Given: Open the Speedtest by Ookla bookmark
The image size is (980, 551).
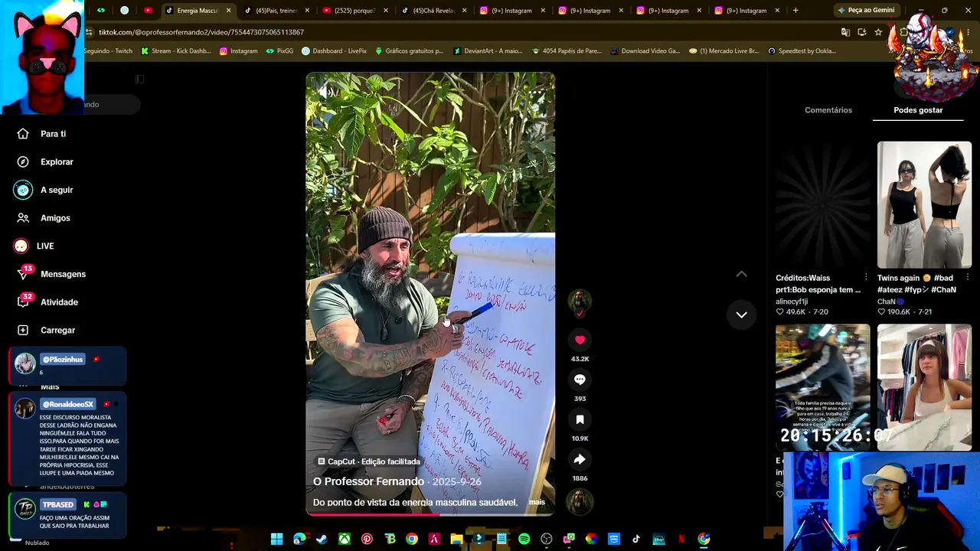Looking at the screenshot, I should pos(801,51).
